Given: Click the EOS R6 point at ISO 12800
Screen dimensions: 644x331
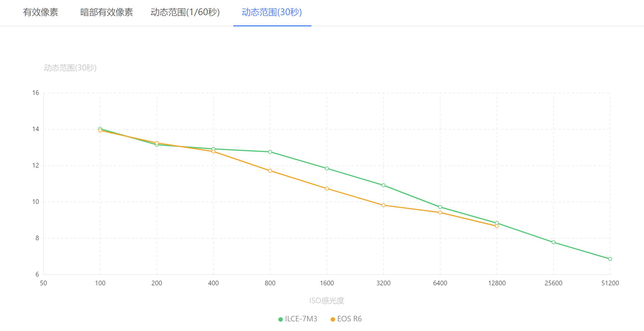Looking at the screenshot, I should tap(497, 226).
